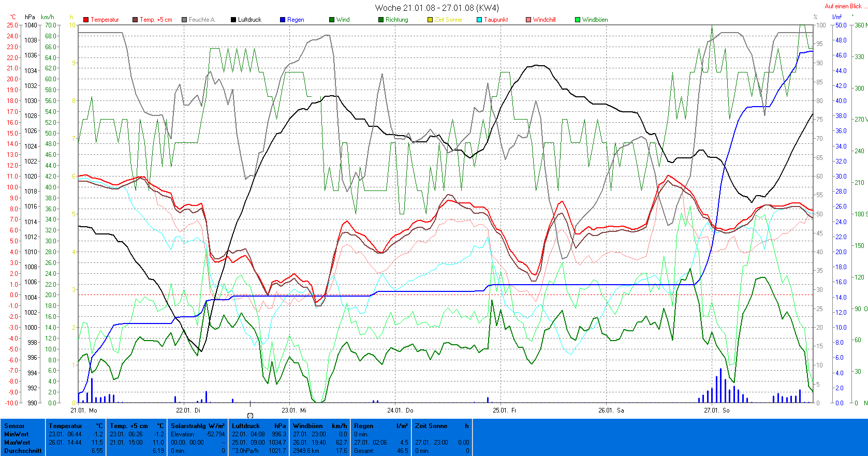Click the Luftdruck column header in the table
Image resolution: width=868 pixels, height=456 pixels.
pyautogui.click(x=245, y=426)
